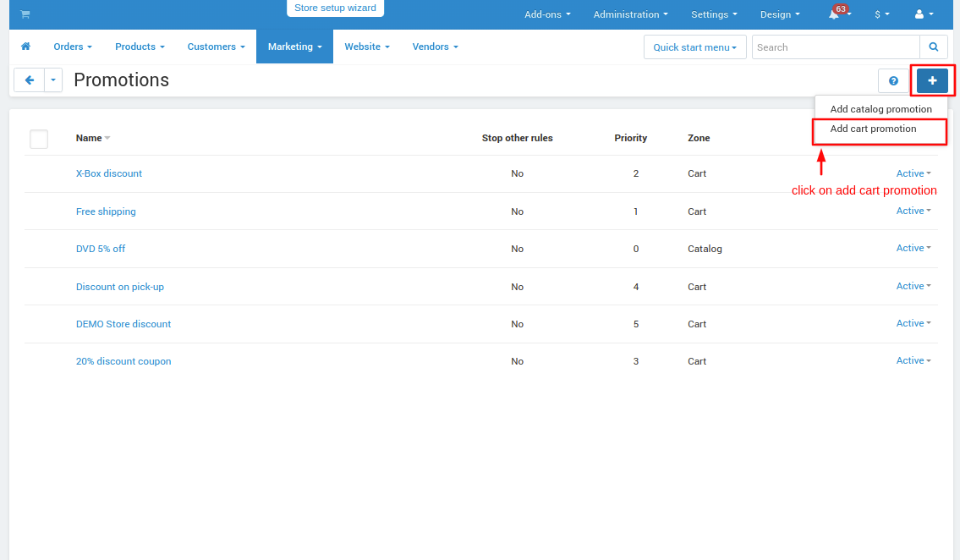Viewport: 960px width, 560px height.
Task: Toggle the select-all checkbox in table header
Action: click(39, 139)
